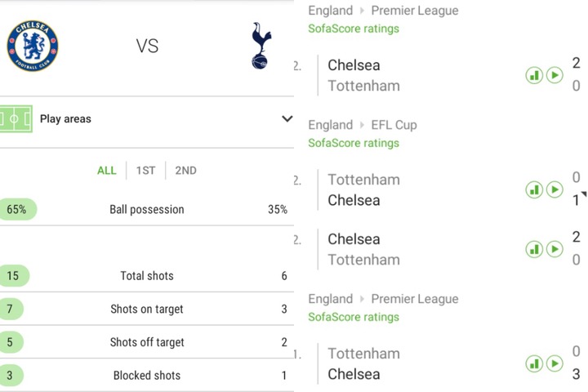Play highlights of EFL Cup Chelsea 2-0 Tottenham
Viewport: 588px width, 392px height.
click(555, 249)
